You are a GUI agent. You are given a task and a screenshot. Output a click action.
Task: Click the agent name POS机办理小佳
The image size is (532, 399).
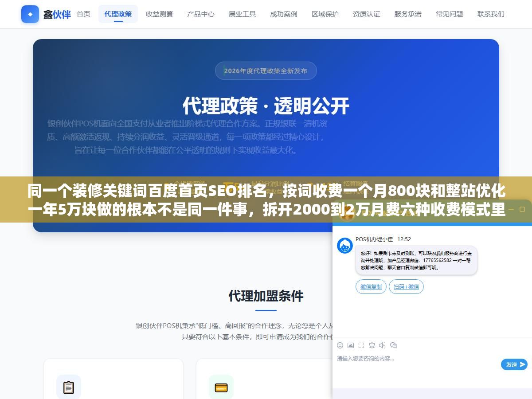pos(374,239)
